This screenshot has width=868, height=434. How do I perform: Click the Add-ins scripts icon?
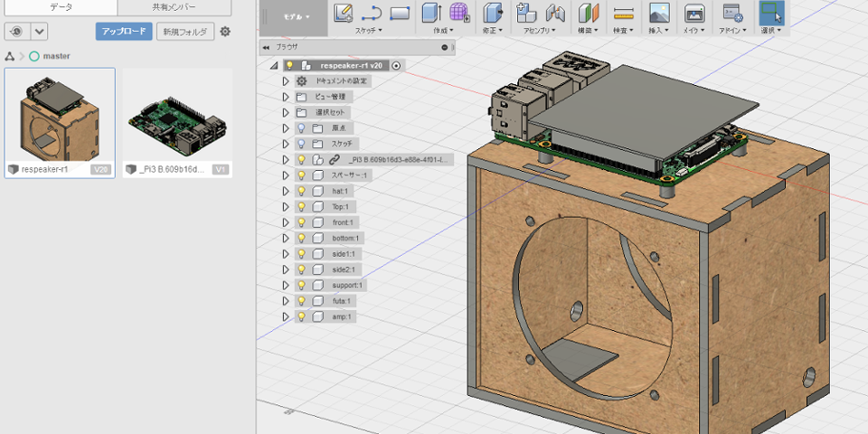[733, 13]
